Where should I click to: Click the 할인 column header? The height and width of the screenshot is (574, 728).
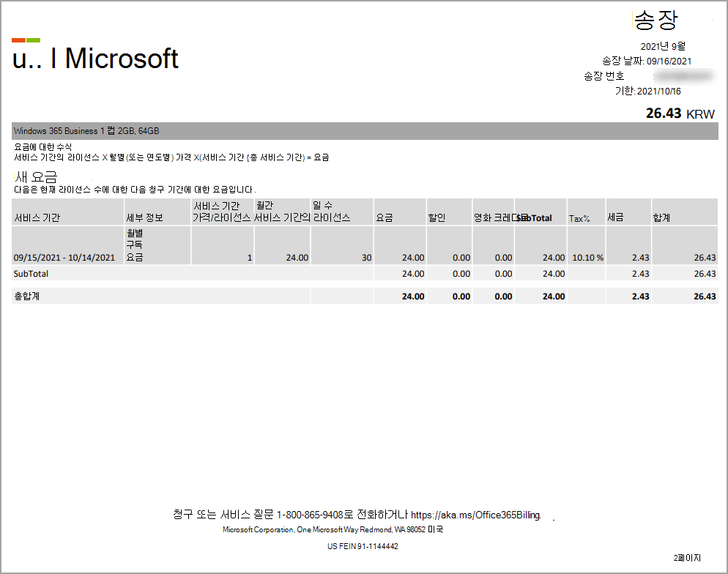(x=437, y=217)
